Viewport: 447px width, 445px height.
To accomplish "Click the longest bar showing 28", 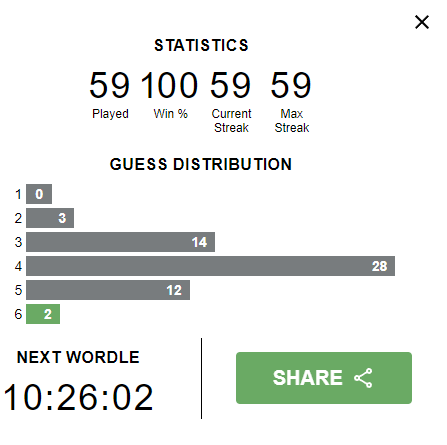I will (x=210, y=266).
